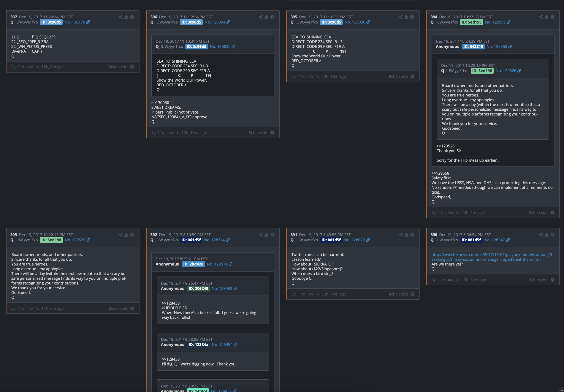
Task: Click share icon on post 391
Action: (401, 235)
